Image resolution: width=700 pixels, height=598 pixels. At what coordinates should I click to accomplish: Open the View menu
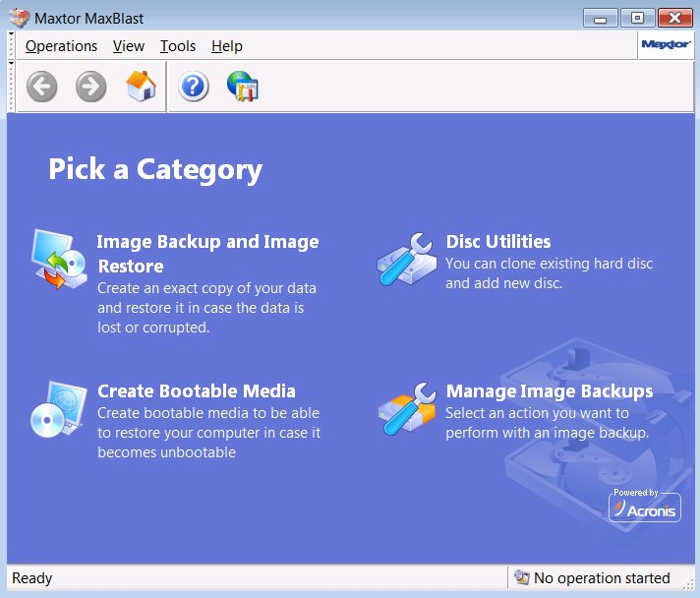click(x=129, y=46)
